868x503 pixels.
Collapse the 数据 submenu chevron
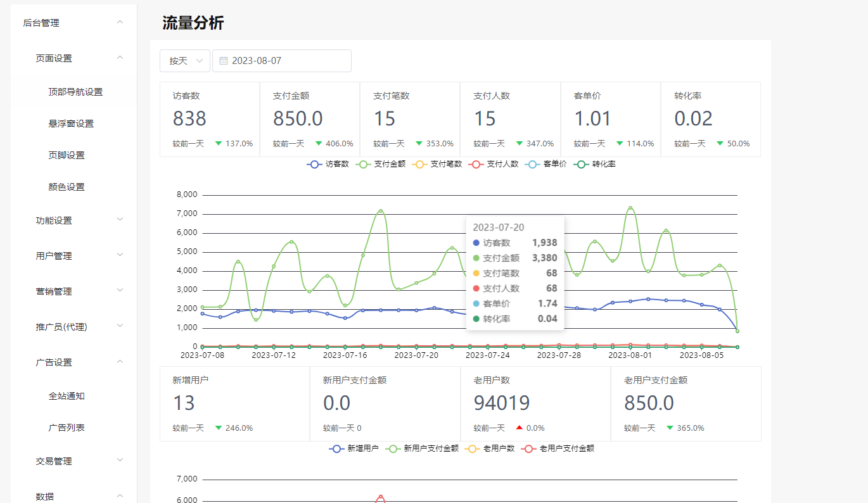click(120, 496)
